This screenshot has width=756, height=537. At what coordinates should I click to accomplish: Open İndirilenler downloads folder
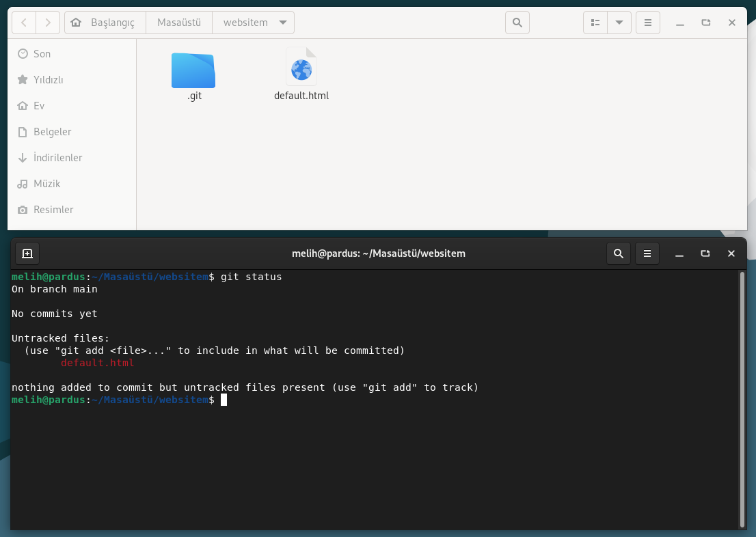(72, 158)
